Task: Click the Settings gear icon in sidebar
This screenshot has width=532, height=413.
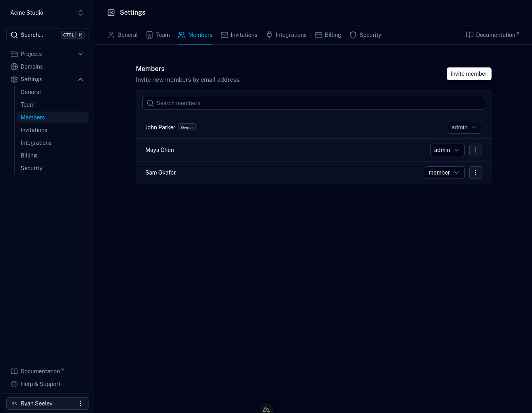Action: pyautogui.click(x=14, y=79)
